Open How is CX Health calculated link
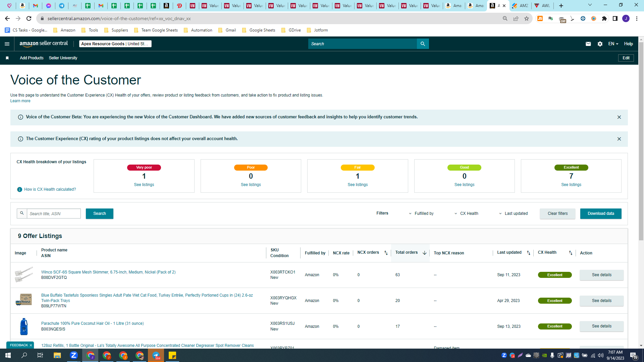 coord(50,189)
